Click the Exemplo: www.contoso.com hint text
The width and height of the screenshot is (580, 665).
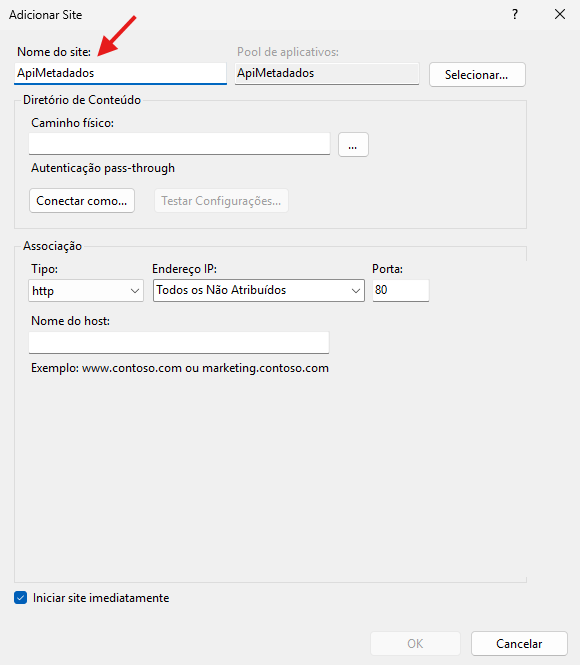[180, 368]
